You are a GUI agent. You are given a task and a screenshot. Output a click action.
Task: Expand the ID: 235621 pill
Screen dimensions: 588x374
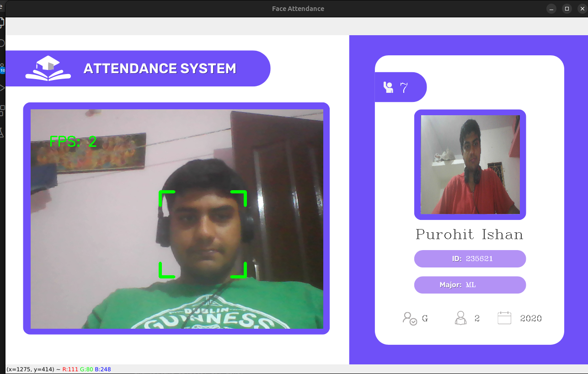(x=470, y=259)
